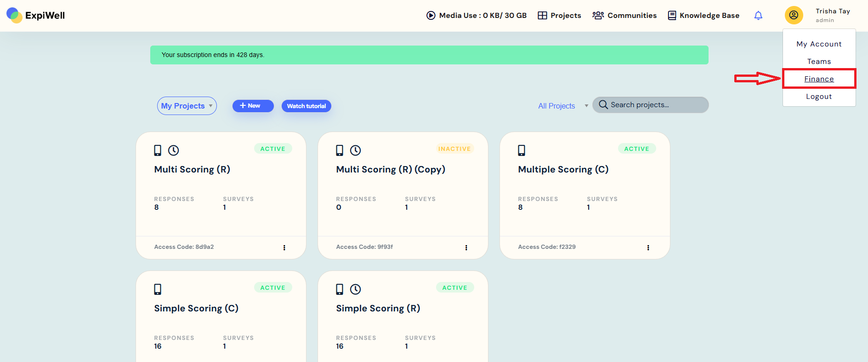Click clock icon on Multi Scoring (R) card

(x=173, y=150)
